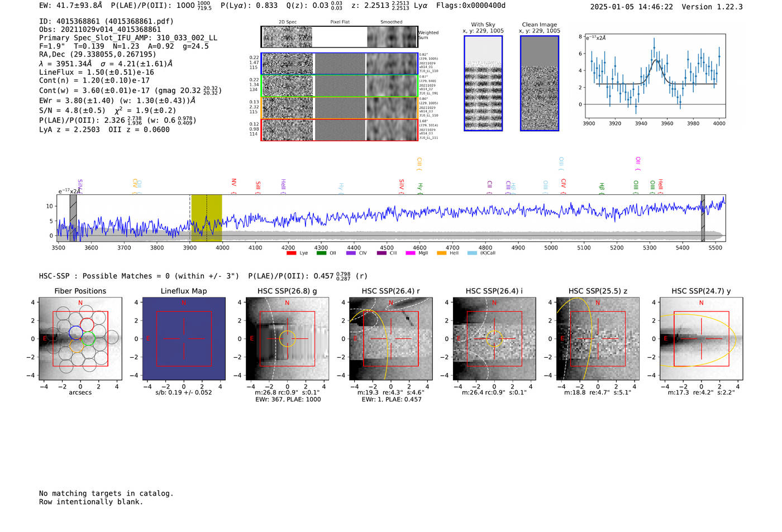Click the blue fiber circle in Fiber Positions

pyautogui.click(x=75, y=333)
